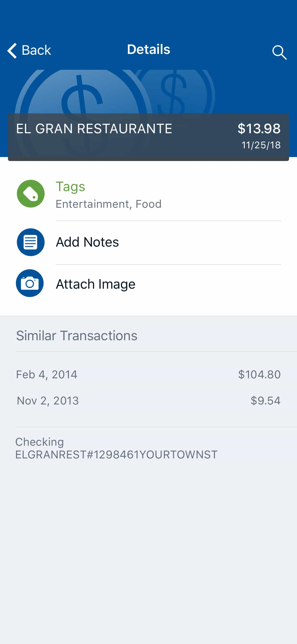Tap the Details page title
This screenshot has width=297, height=644.
pos(149,49)
